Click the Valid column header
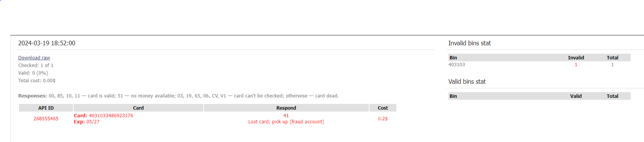Screen dimensions: 644x142 (576, 96)
